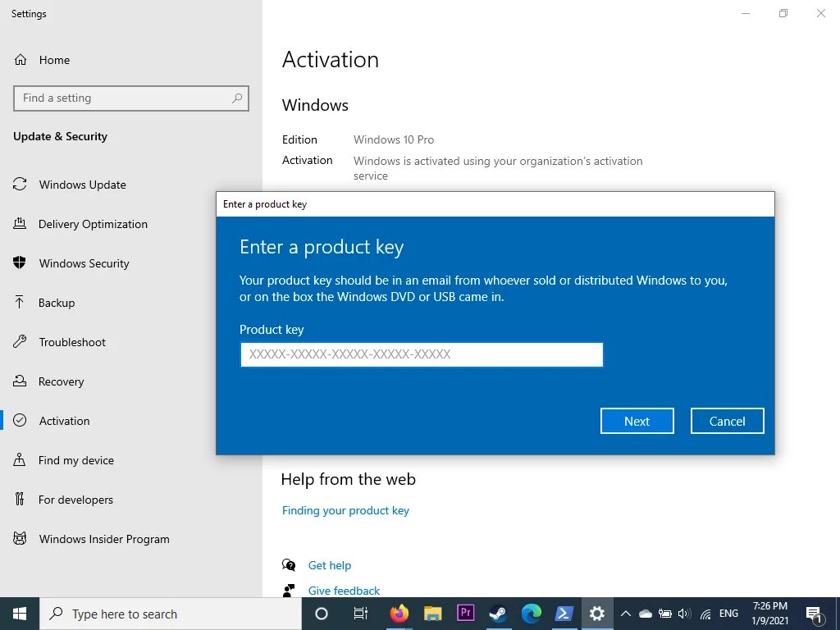Open the clock showing 7:26 PM

(x=769, y=614)
